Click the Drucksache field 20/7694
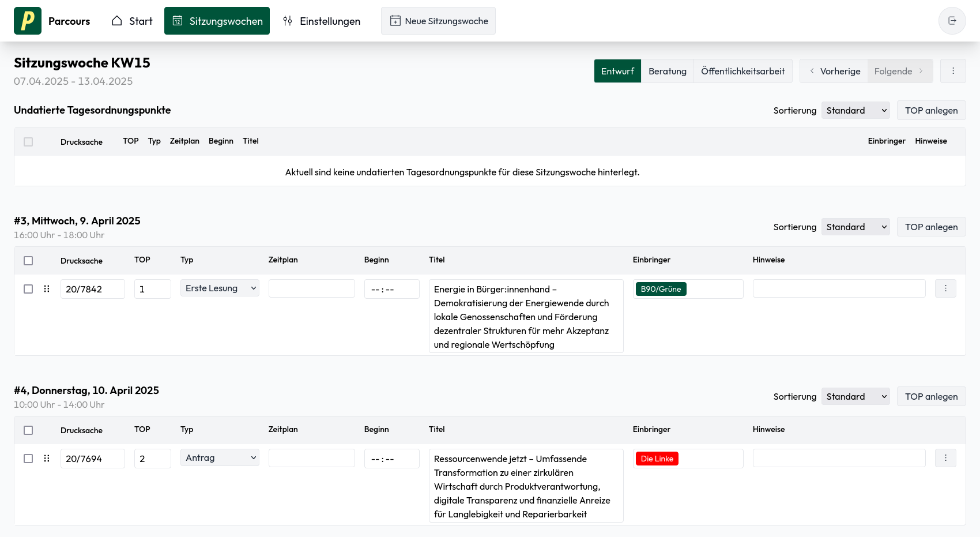 coord(93,459)
